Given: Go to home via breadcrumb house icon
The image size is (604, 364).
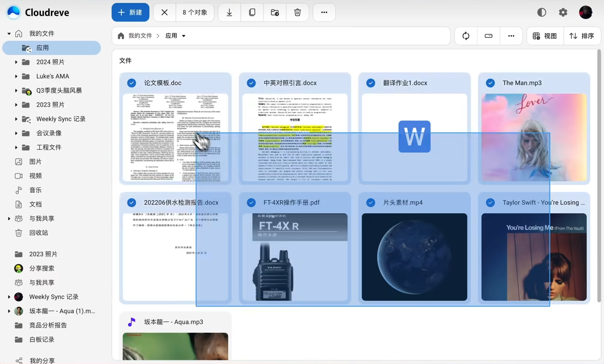Looking at the screenshot, I should tap(121, 36).
